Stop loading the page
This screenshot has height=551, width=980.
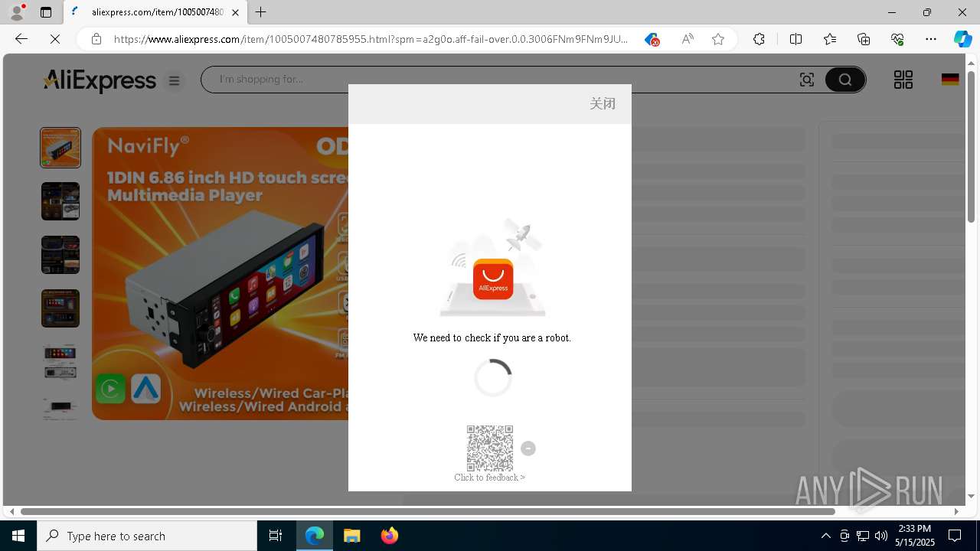point(55,39)
